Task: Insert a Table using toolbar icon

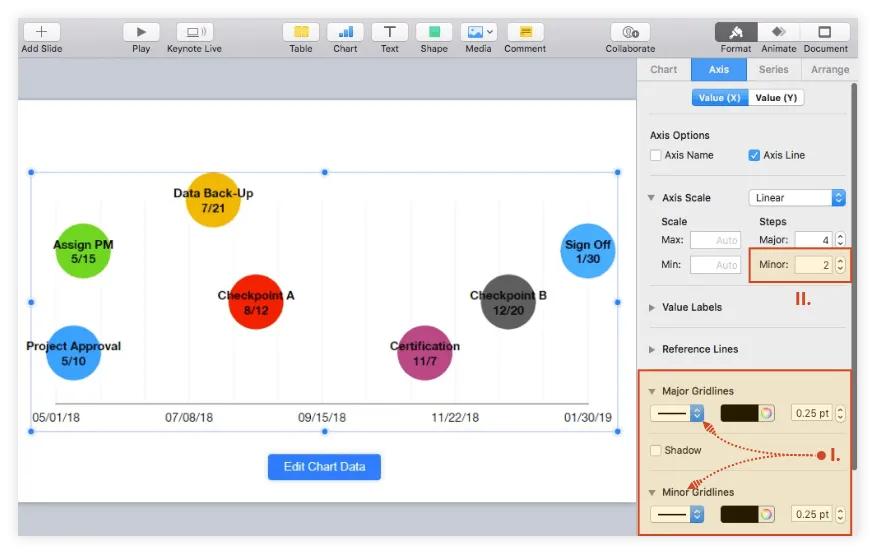Action: coord(301,32)
